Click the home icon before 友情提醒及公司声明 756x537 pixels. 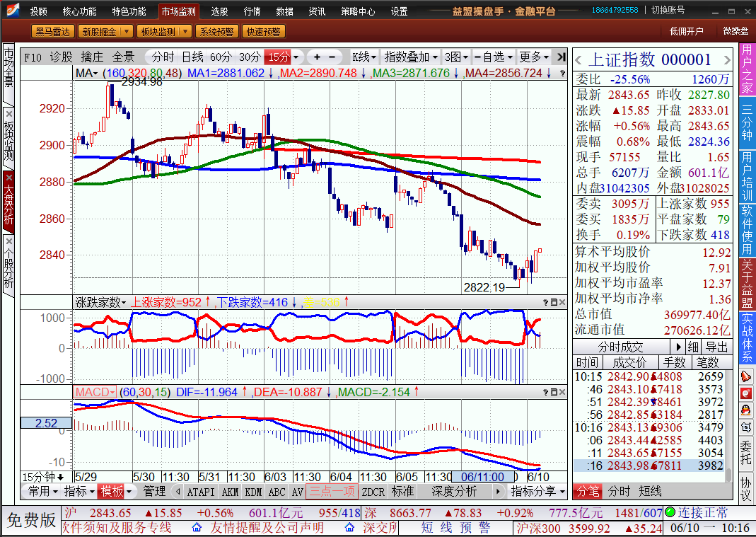[x=197, y=528]
